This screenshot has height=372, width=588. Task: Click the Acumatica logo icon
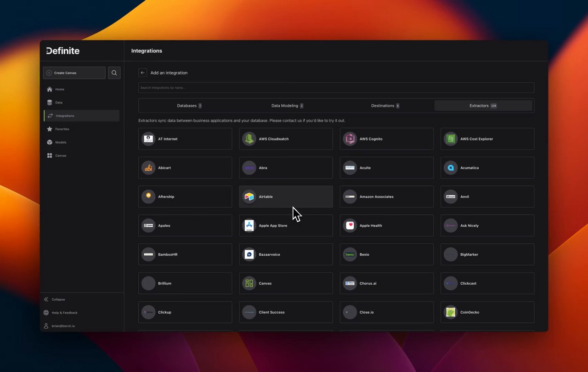pyautogui.click(x=451, y=168)
